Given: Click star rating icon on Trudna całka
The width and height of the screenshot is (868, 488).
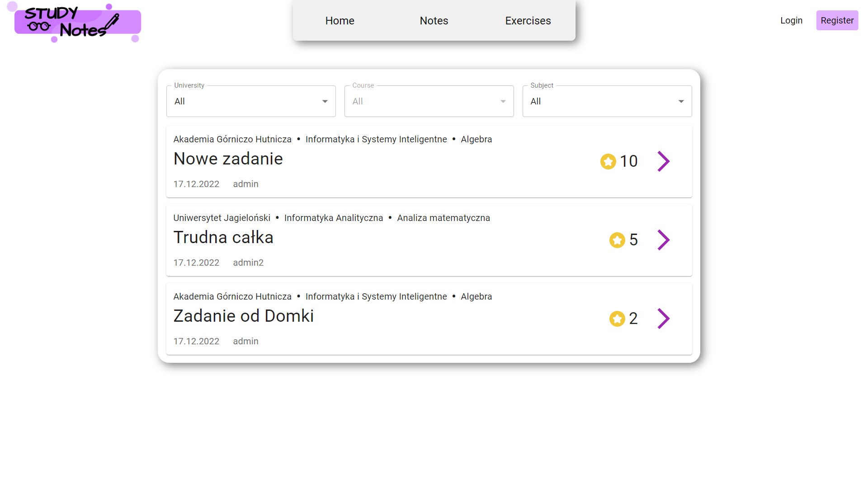Looking at the screenshot, I should coord(617,240).
